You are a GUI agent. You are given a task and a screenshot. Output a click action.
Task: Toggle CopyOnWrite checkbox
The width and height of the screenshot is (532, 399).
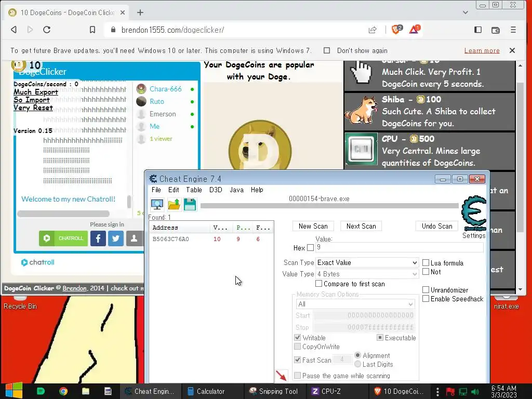click(298, 347)
